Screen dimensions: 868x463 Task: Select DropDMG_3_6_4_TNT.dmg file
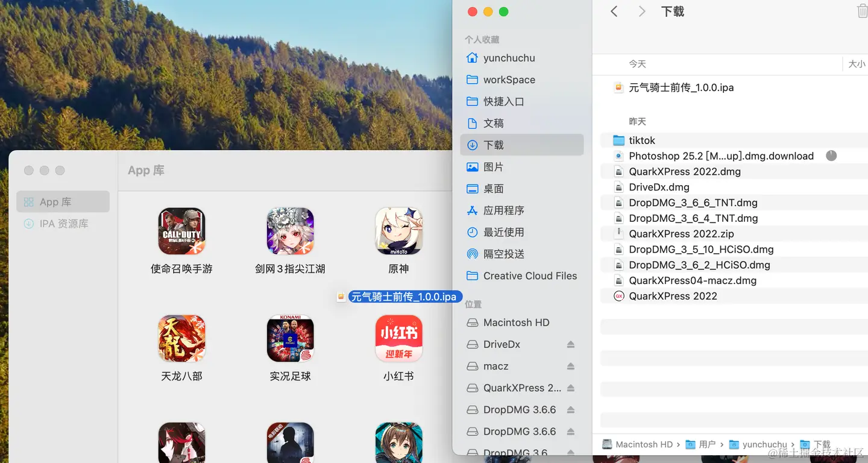tap(734, 218)
